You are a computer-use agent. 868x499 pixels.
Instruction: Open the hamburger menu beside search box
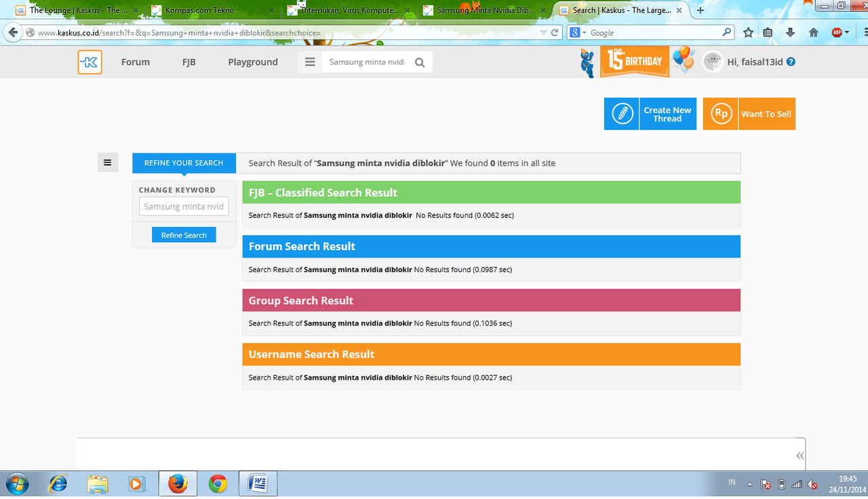point(310,62)
